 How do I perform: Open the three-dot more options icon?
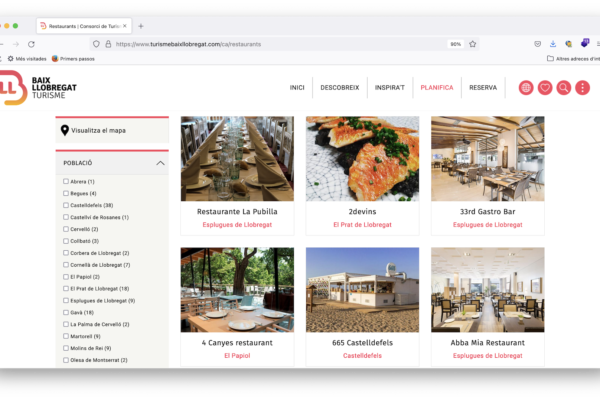point(583,88)
